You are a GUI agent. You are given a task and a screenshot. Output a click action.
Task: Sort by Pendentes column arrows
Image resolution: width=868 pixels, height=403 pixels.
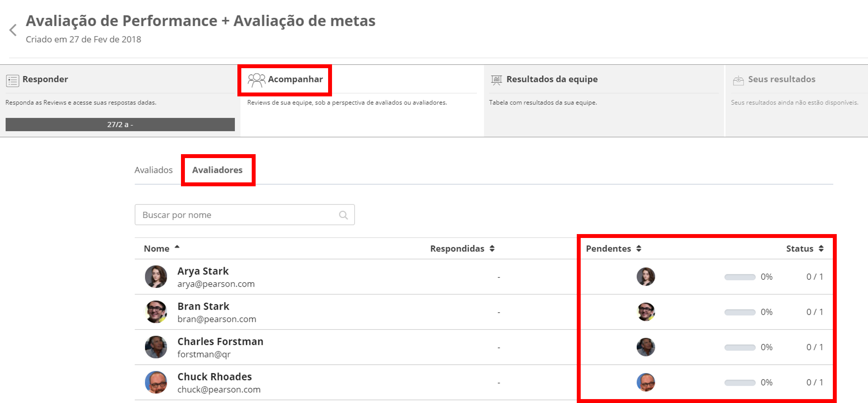tap(638, 248)
